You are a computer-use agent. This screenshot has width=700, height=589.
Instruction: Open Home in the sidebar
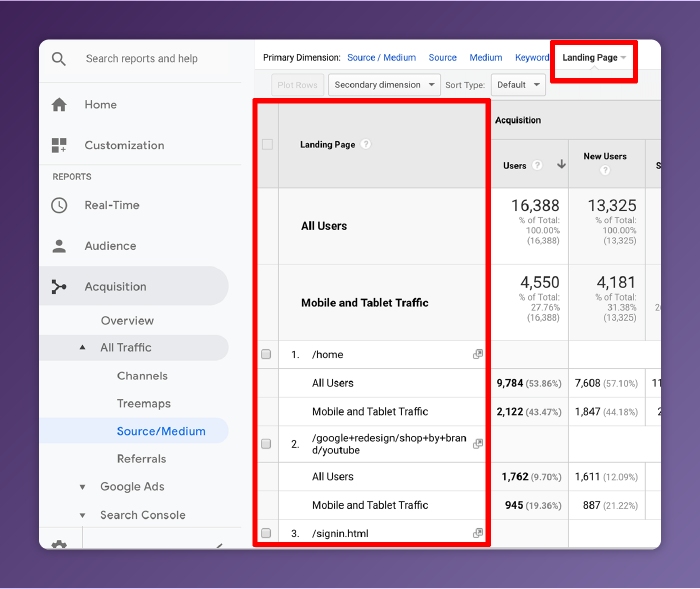[x=101, y=104]
